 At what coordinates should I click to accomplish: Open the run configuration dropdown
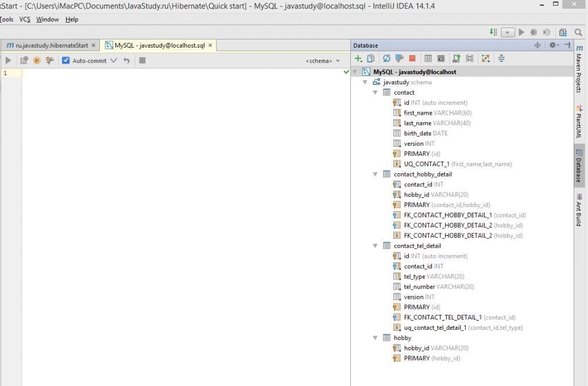click(508, 33)
